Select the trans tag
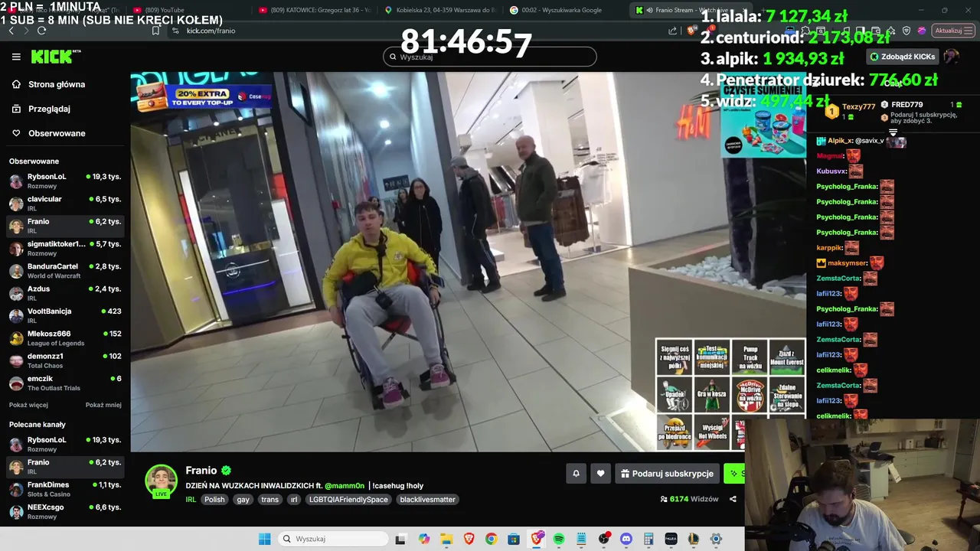This screenshot has height=551, width=980. tap(269, 500)
